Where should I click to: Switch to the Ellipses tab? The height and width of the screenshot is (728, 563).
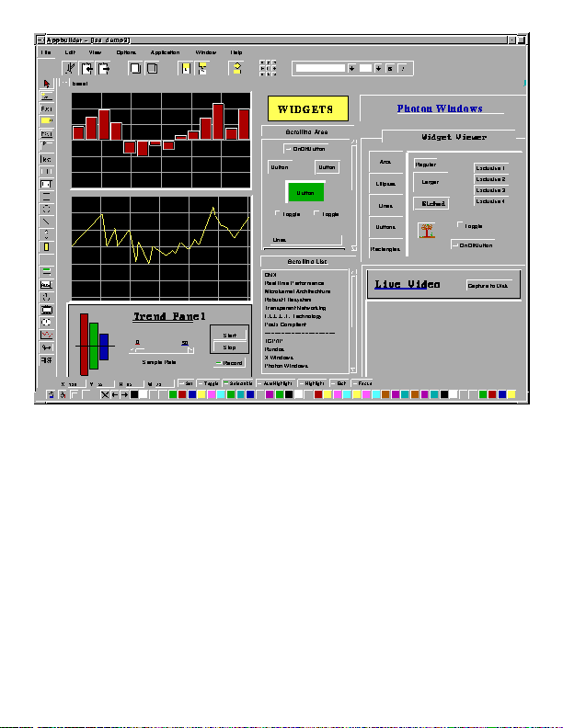[x=385, y=184]
